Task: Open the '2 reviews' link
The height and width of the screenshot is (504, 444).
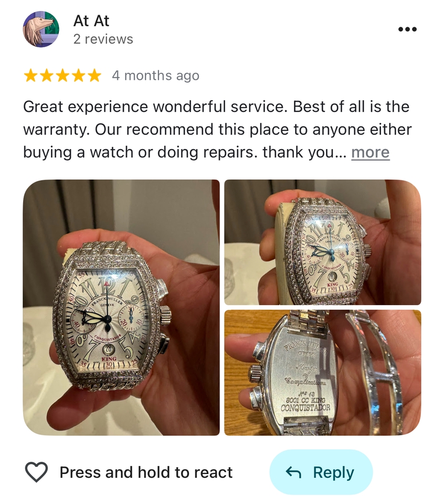Action: coord(103,39)
